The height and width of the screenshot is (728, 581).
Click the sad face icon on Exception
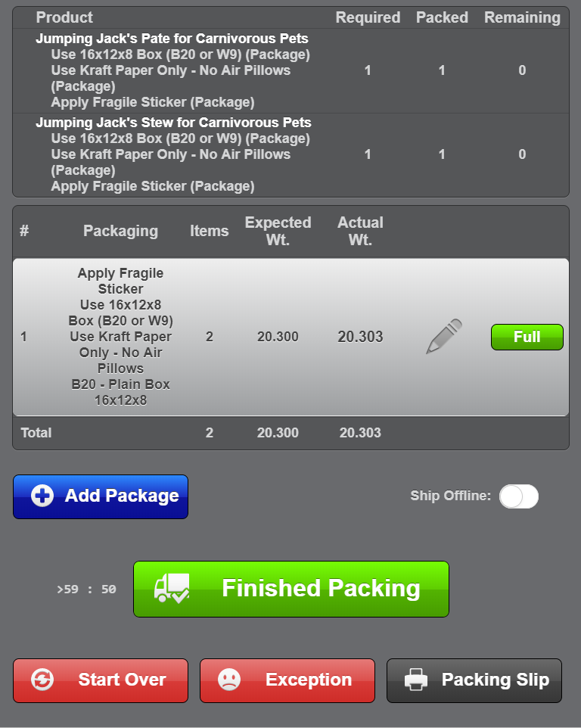[229, 680]
